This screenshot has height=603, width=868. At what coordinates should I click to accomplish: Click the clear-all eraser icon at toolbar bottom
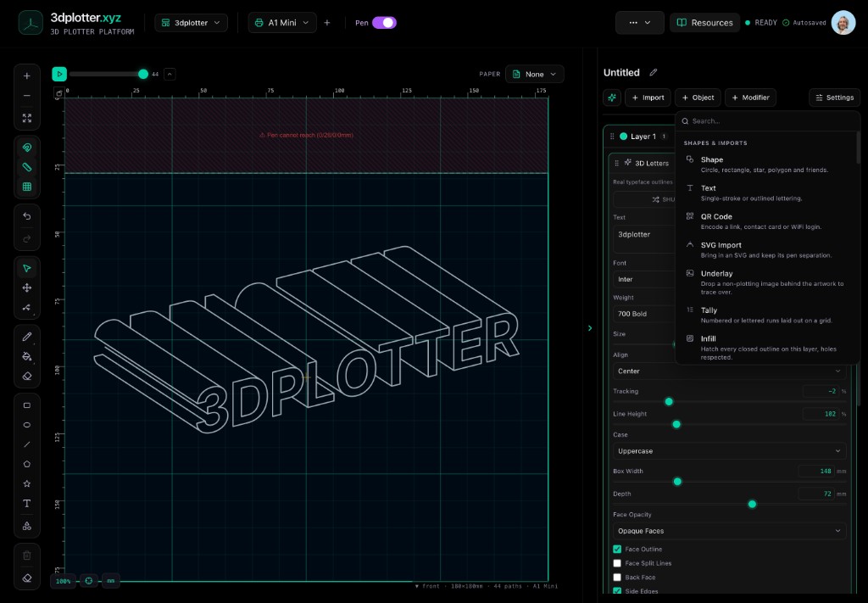[x=26, y=578]
